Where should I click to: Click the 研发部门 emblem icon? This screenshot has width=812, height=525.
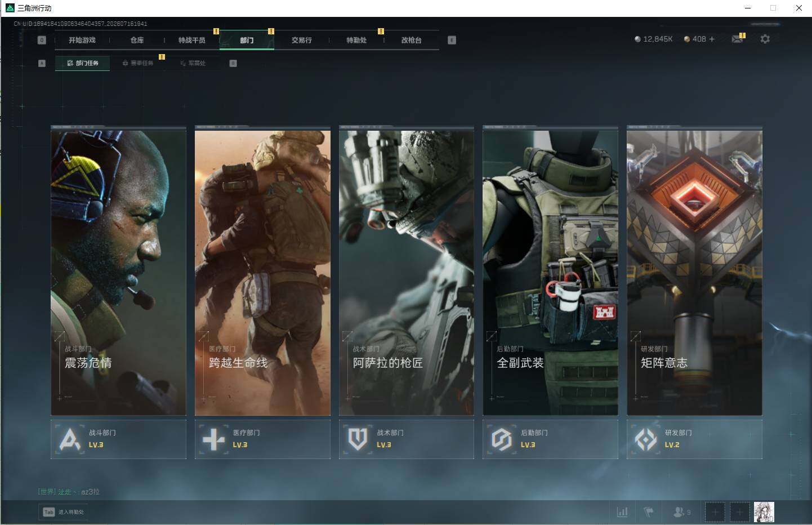(x=645, y=439)
